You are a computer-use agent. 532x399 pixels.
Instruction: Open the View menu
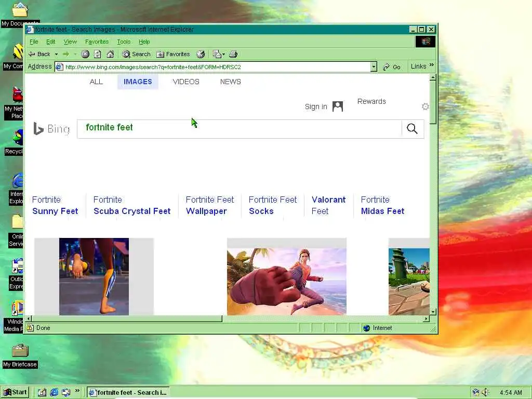(70, 42)
